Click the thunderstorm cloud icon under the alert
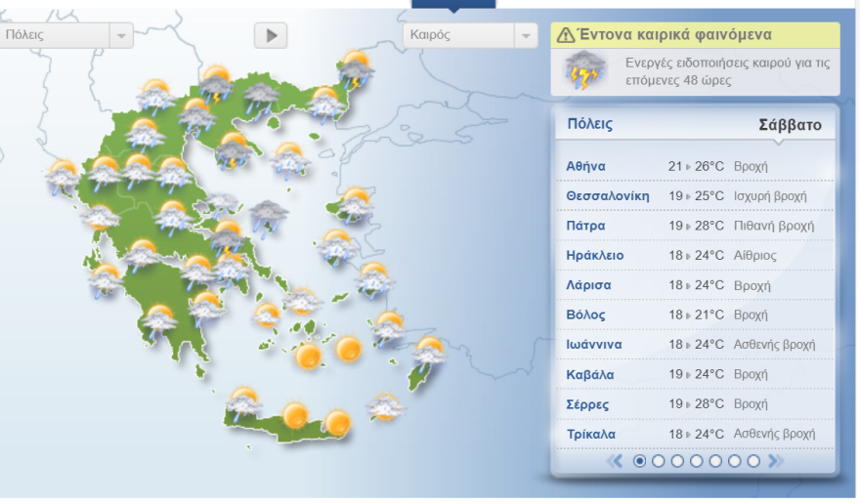860x504 pixels. click(x=583, y=71)
